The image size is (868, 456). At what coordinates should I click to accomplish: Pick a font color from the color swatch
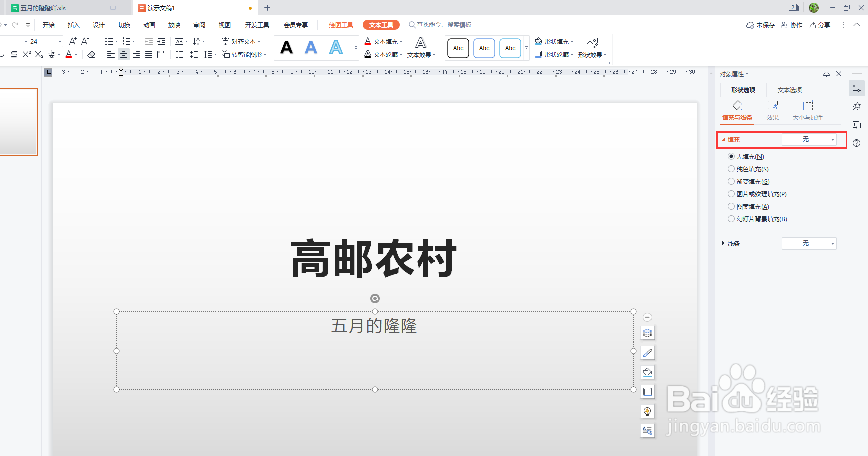pyautogui.click(x=70, y=54)
